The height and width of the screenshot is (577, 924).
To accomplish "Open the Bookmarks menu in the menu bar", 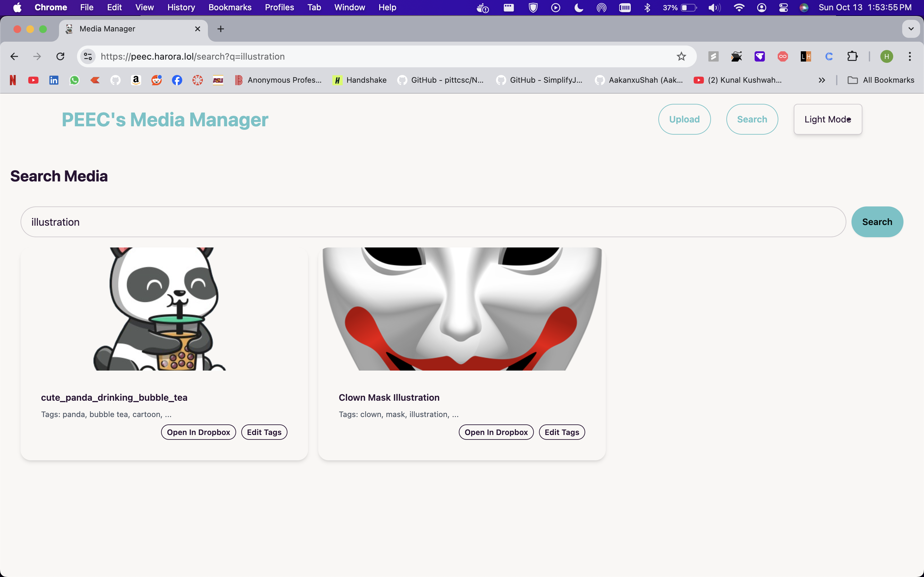I will coord(229,8).
